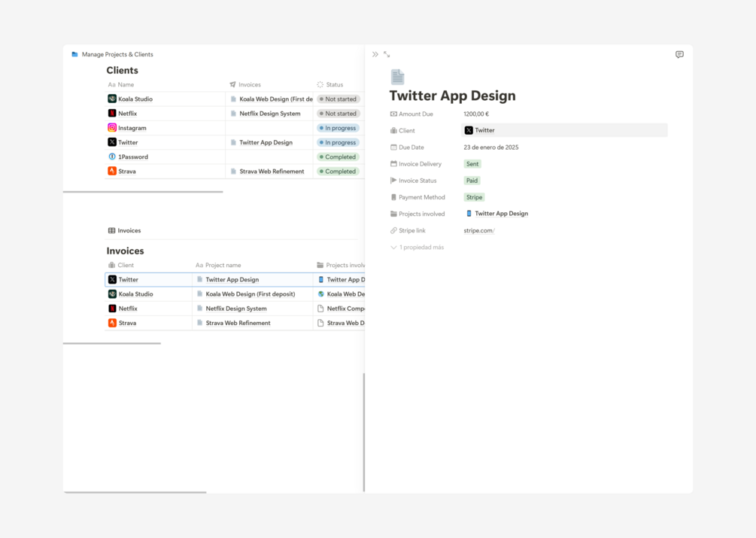Click the Clients database heading

123,71
